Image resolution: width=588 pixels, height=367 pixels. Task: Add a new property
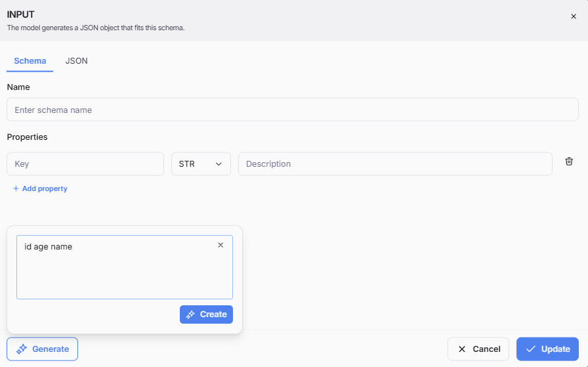pyautogui.click(x=40, y=189)
